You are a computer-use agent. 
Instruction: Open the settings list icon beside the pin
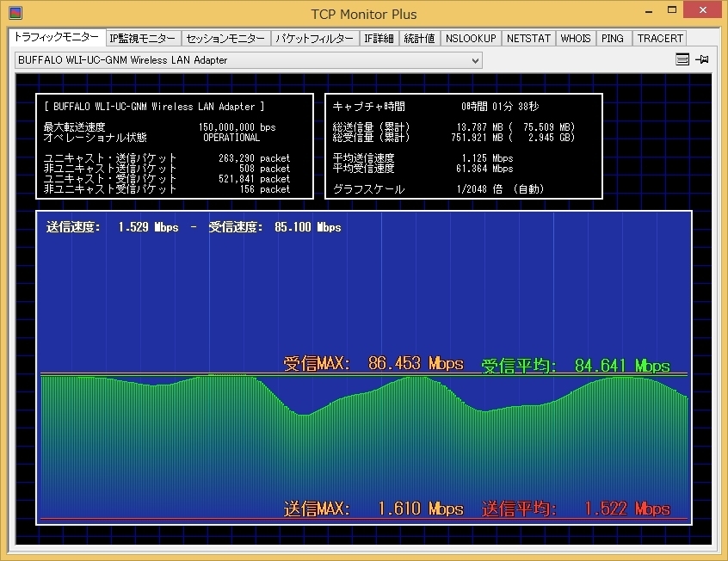point(682,60)
